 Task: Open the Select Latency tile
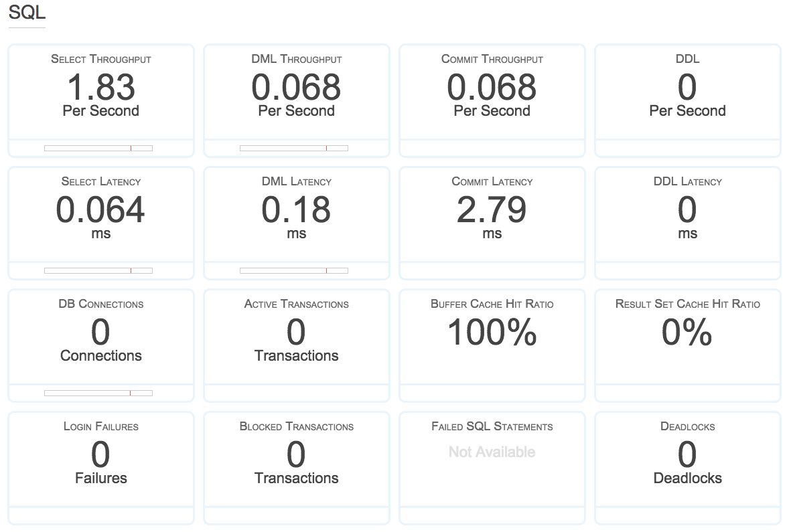pos(100,215)
